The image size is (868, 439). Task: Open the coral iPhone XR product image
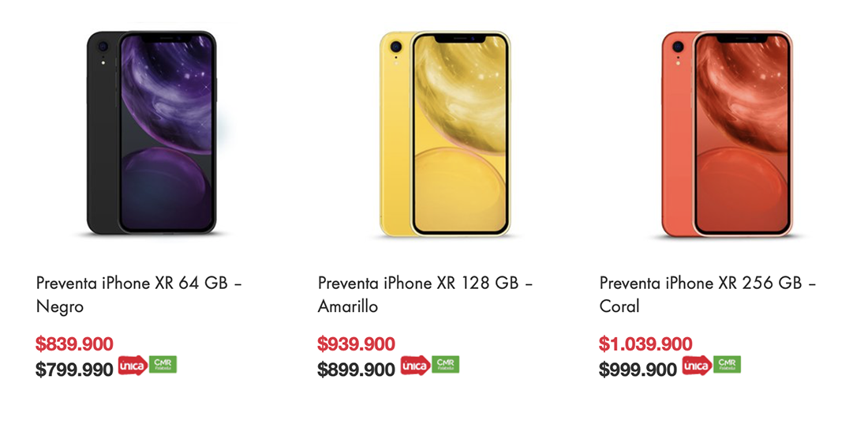(727, 133)
